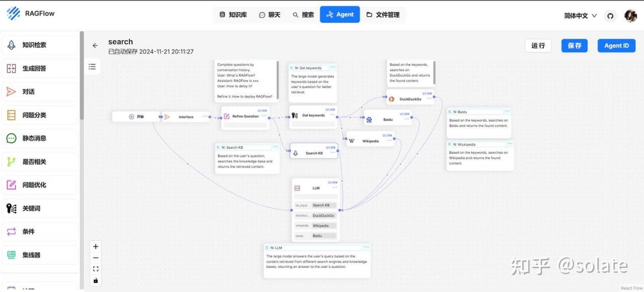644x292 pixels.
Task: Click the 保存 button
Action: (575, 45)
